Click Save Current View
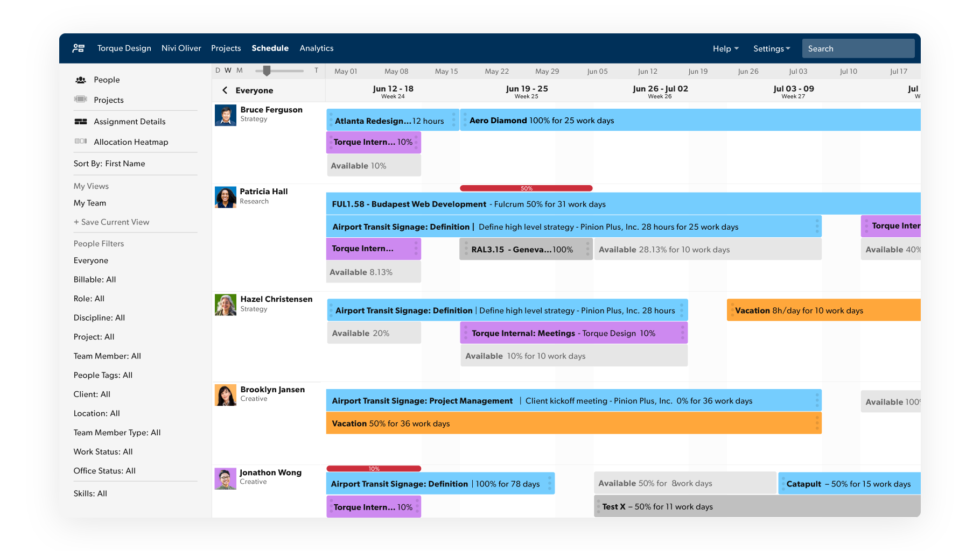The height and width of the screenshot is (551, 980). tap(111, 222)
